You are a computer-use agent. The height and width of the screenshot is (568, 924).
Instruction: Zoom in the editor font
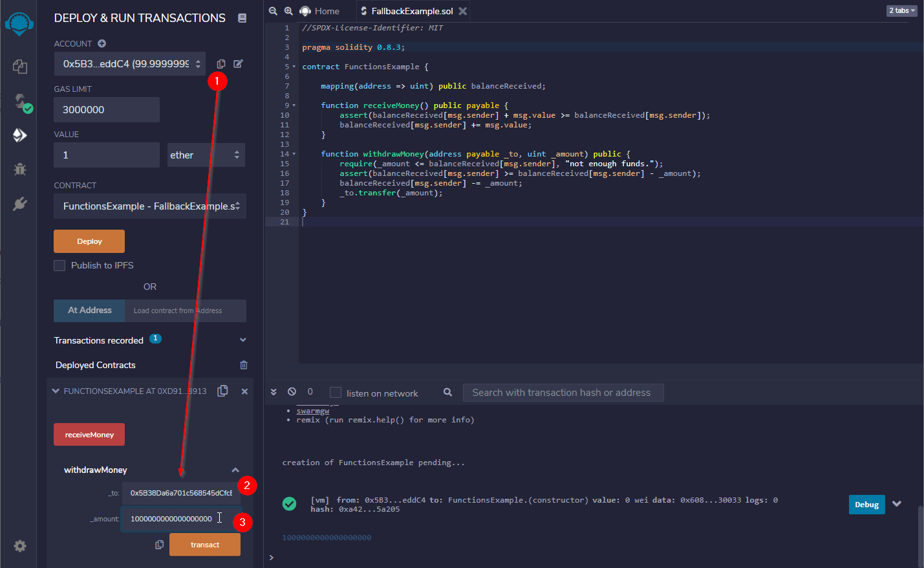point(288,11)
